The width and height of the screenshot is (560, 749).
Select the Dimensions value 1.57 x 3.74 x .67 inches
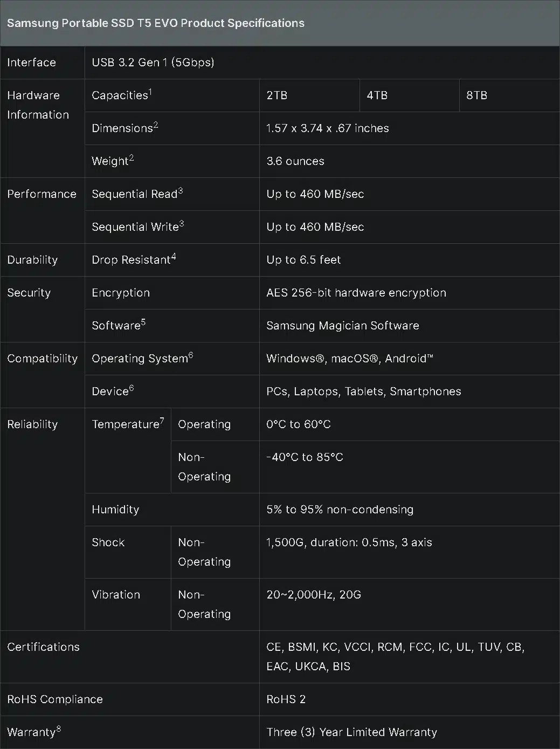pos(328,128)
